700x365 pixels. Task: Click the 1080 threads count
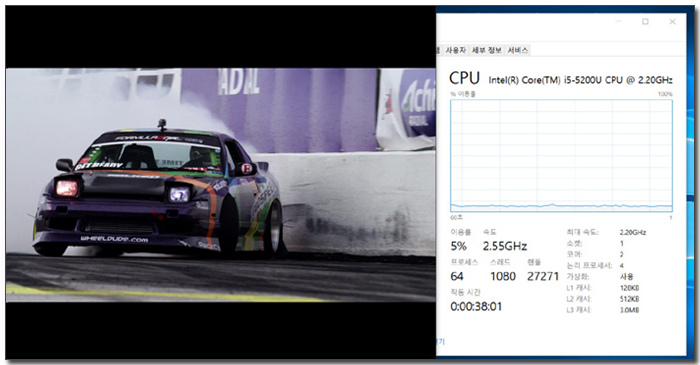(503, 276)
